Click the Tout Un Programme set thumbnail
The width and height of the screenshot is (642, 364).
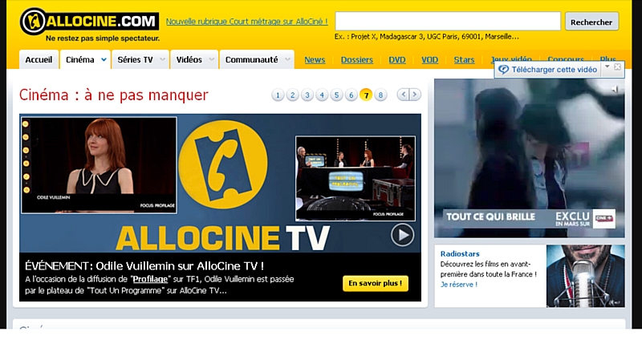pyautogui.click(x=355, y=178)
